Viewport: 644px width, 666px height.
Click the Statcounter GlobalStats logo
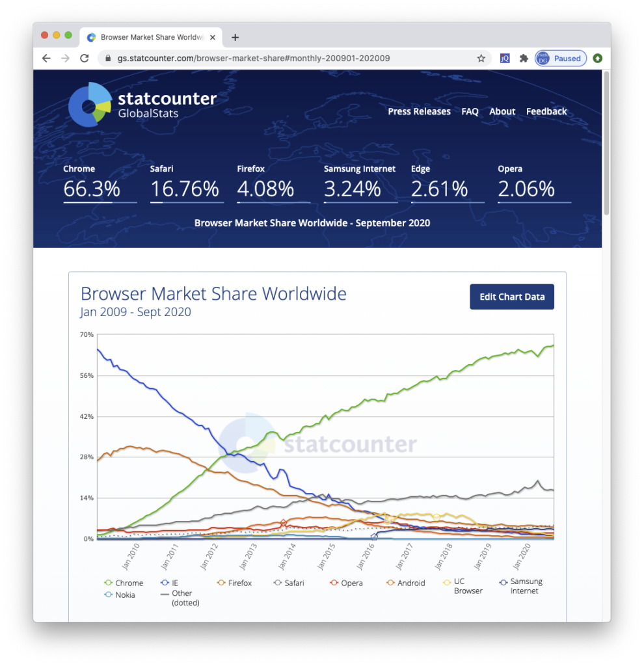click(142, 105)
